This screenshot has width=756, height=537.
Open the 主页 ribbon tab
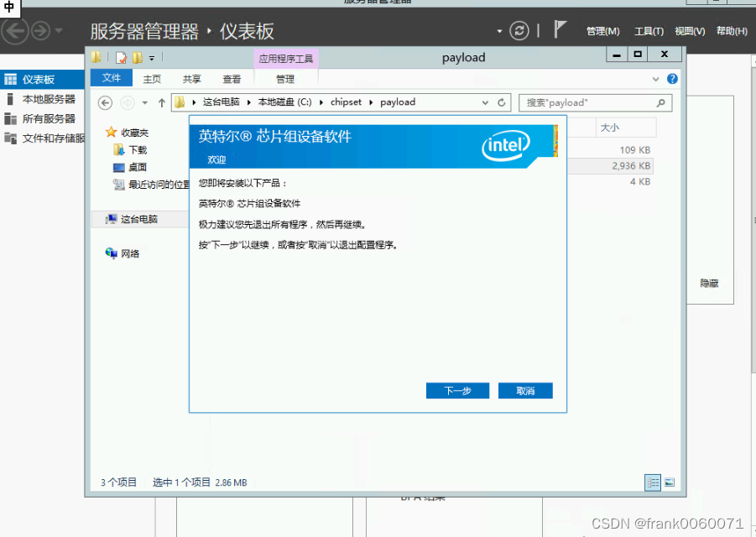tap(152, 79)
